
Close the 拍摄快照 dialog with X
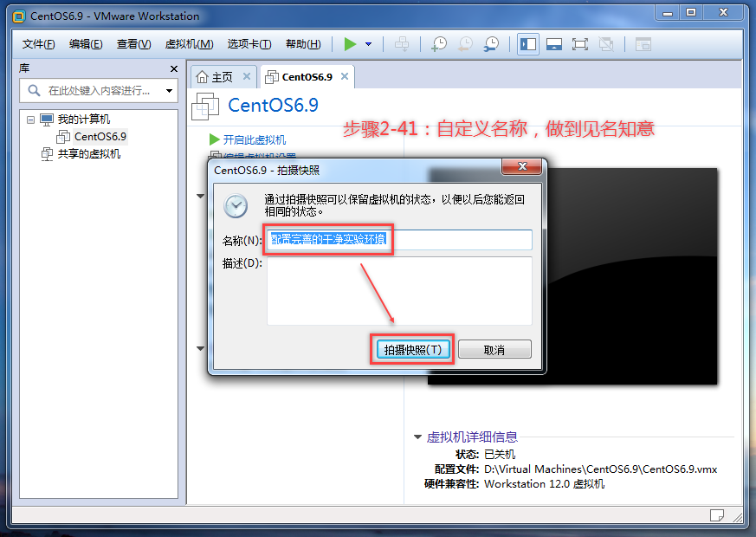pos(522,166)
